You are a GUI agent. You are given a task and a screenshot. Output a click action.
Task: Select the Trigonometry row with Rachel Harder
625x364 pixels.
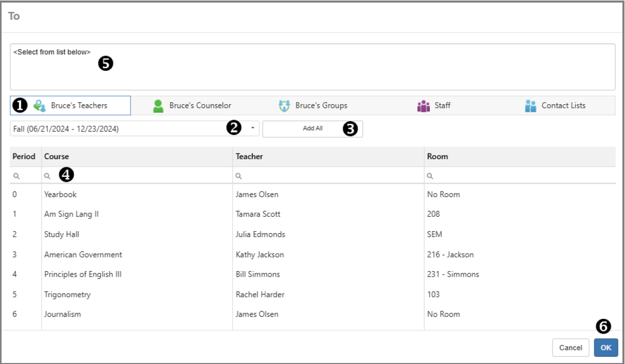(x=67, y=295)
